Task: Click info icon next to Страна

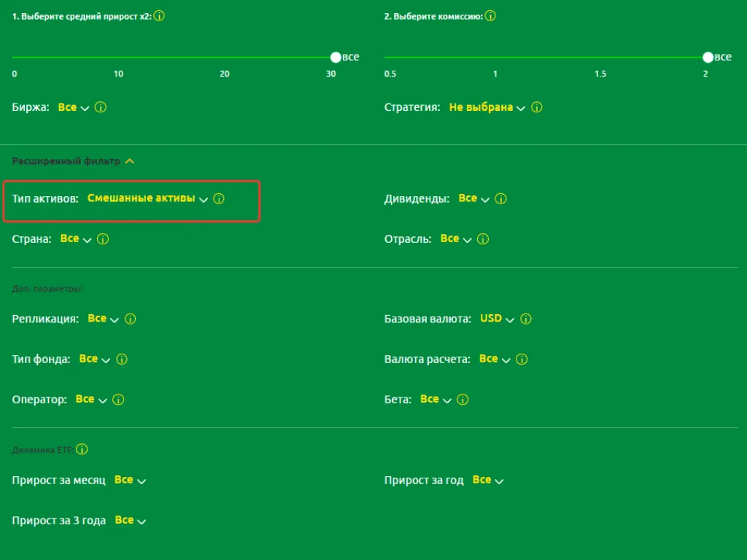Action: pyautogui.click(x=103, y=239)
